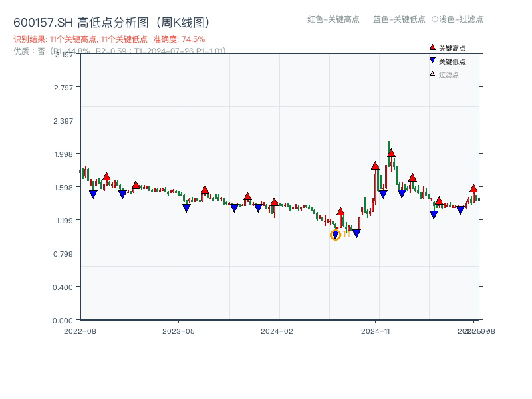Select the leftmost red high triangle marker
Screen dimensions: 532x399
tap(106, 176)
